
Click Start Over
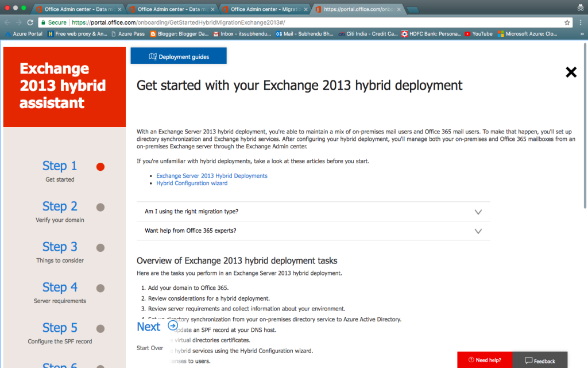coord(150,348)
